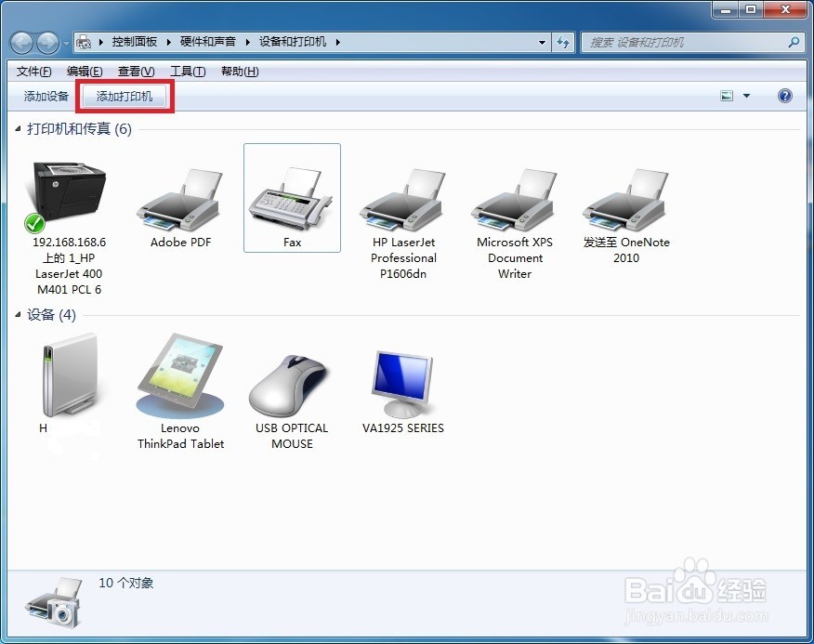814x644 pixels.
Task: Expand the arrow after 硬件和声音 breadcrumb
Action: point(247,42)
